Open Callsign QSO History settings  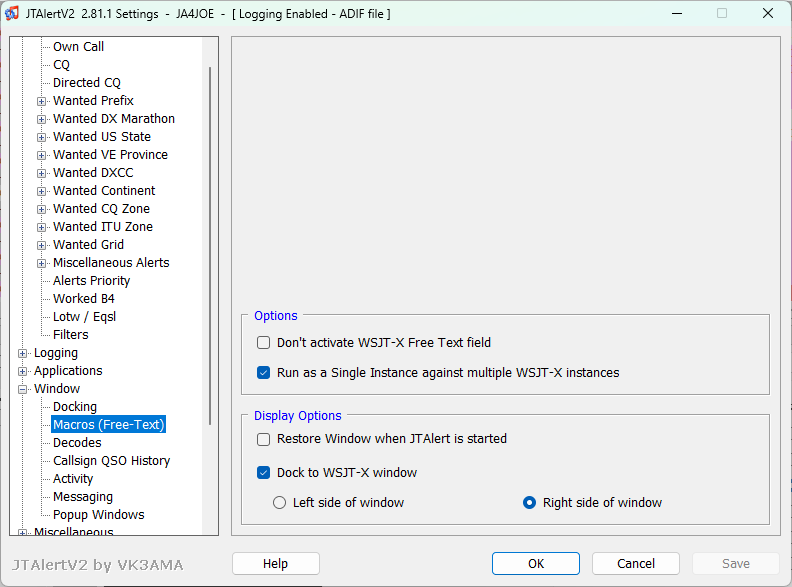(112, 461)
